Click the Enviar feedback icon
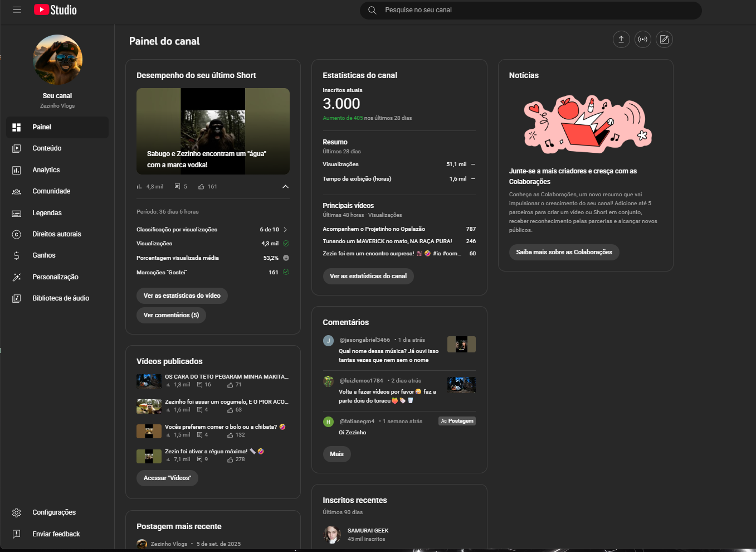Screen dimensions: 756x552 (x=17, y=534)
